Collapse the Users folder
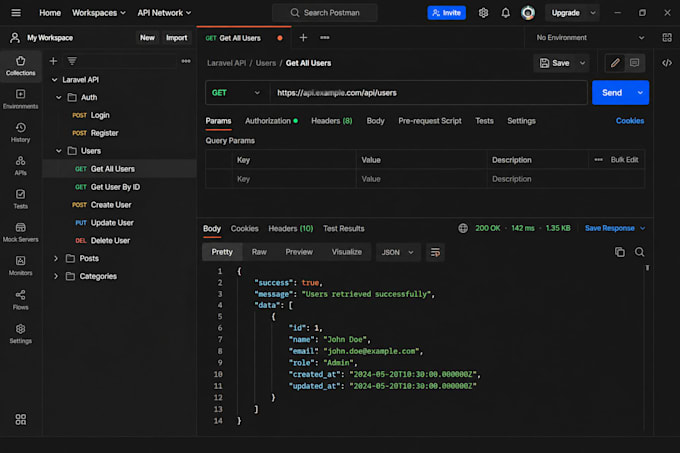680x453 pixels. (x=59, y=151)
